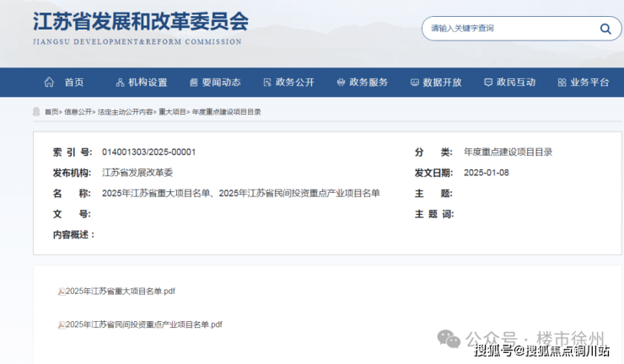624x364 pixels.
Task: Open the 政务公开 menu item
Action: pos(295,83)
